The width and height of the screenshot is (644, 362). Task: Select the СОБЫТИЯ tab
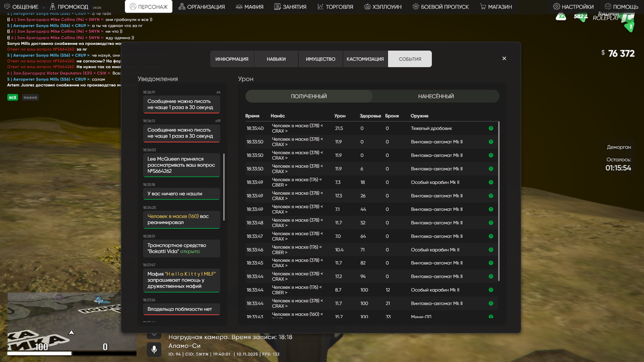click(x=410, y=59)
